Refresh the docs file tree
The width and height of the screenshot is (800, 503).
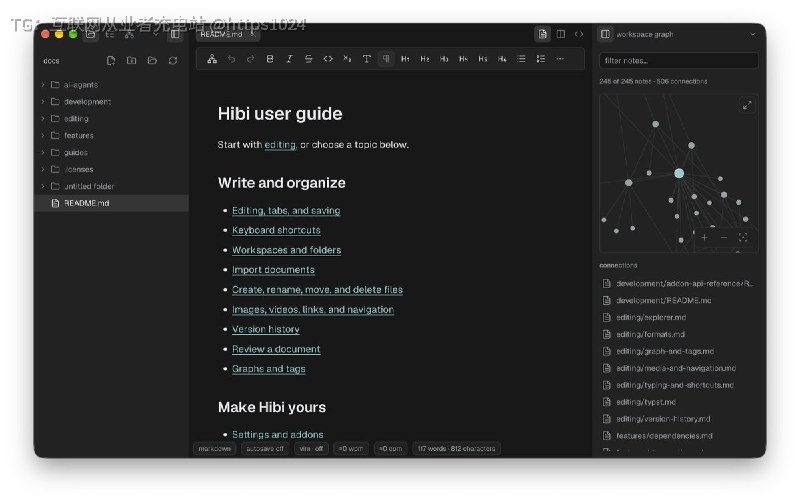[173, 61]
